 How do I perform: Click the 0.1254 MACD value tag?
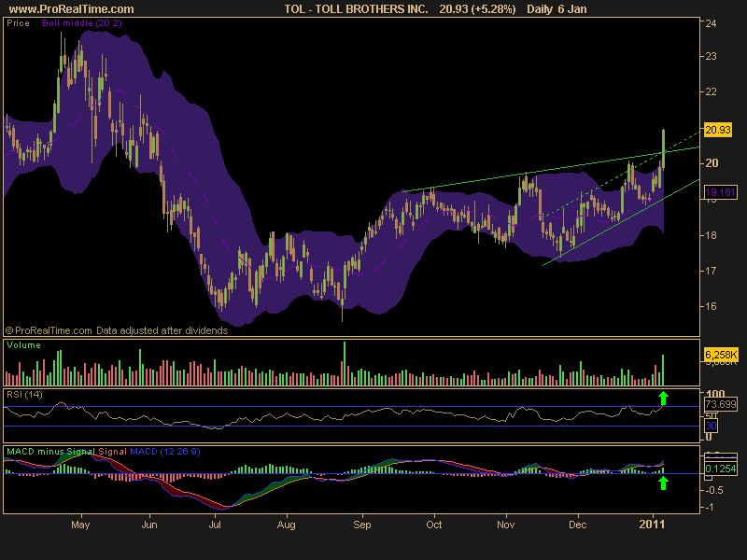tap(720, 469)
